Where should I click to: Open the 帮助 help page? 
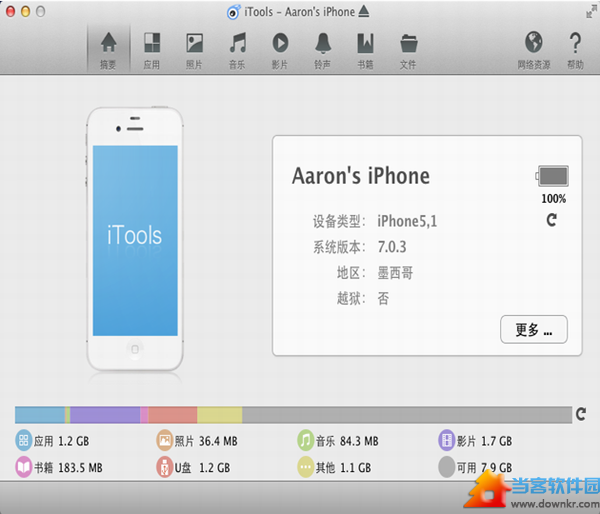575,49
